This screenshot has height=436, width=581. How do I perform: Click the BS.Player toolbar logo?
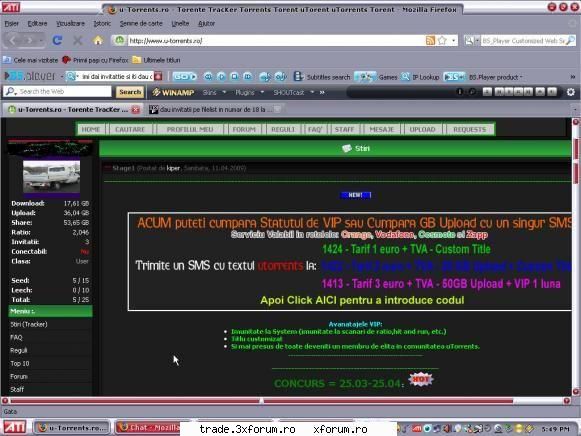pyautogui.click(x=30, y=76)
